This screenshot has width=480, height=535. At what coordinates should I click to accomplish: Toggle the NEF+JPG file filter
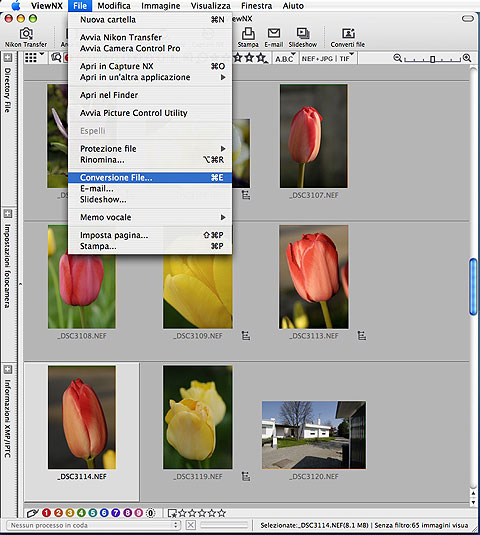coord(317,59)
